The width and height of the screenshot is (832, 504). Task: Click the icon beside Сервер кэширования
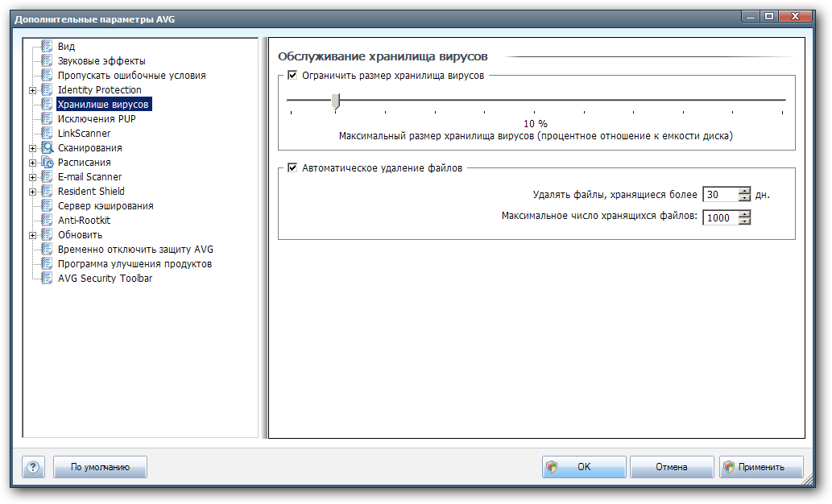point(47,206)
